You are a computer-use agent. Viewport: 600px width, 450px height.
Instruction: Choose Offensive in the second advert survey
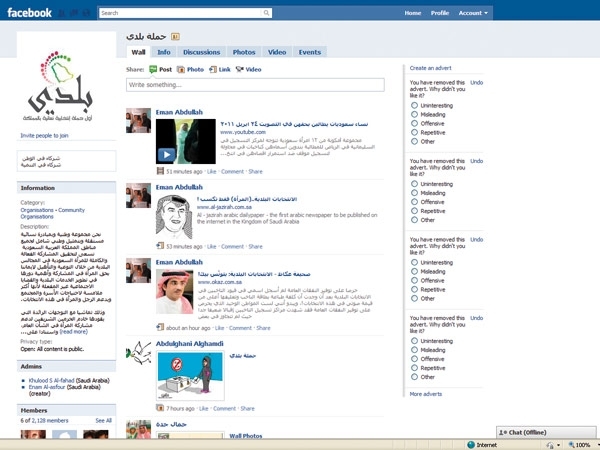(x=414, y=202)
